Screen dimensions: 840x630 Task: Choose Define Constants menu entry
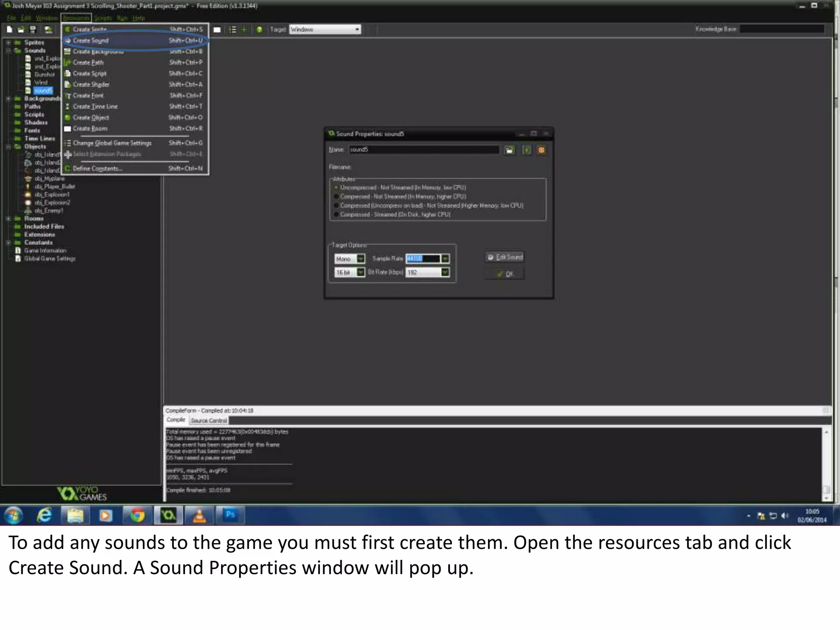click(135, 169)
